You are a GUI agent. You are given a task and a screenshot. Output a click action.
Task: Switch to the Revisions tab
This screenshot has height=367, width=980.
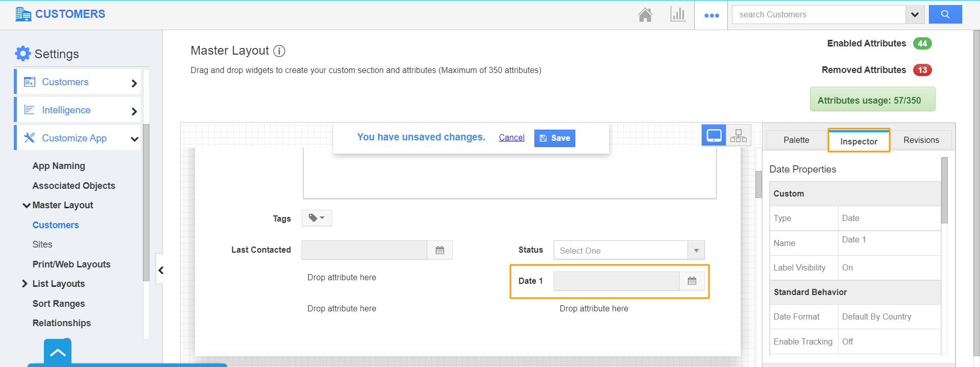click(x=921, y=140)
